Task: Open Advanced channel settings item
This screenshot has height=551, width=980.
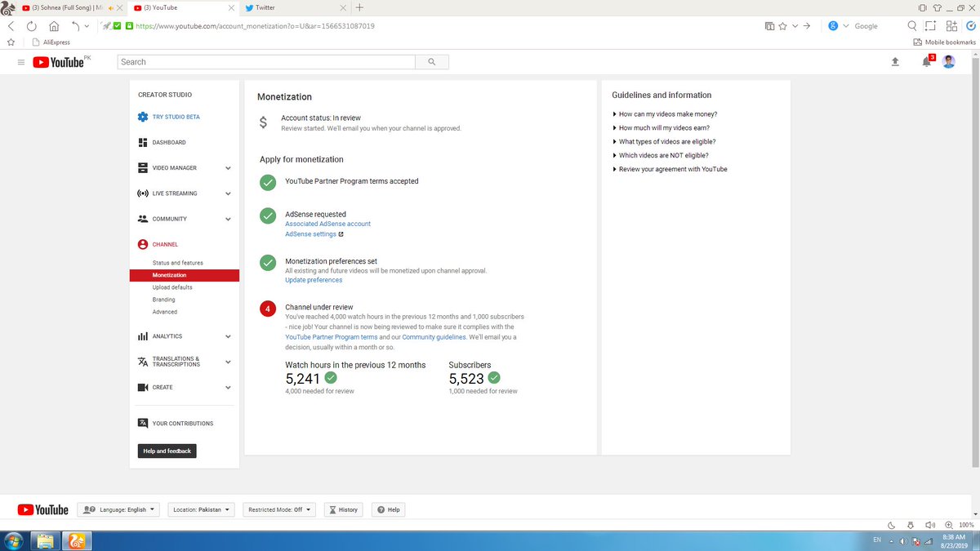Action: (x=164, y=312)
